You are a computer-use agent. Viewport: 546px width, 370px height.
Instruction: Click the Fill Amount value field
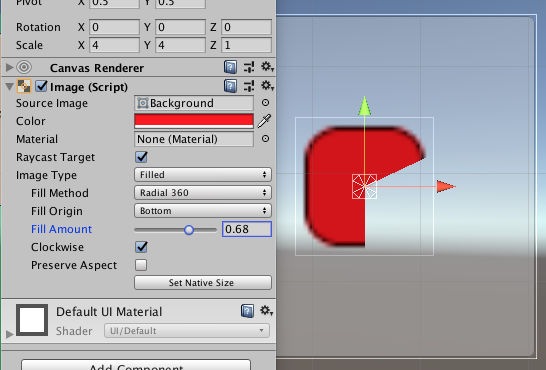[x=247, y=229]
